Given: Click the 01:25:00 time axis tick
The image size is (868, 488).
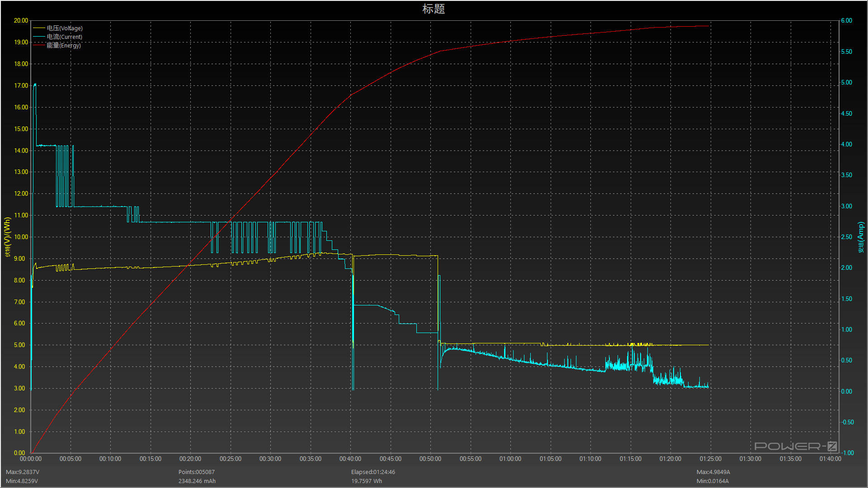Looking at the screenshot, I should (x=711, y=459).
